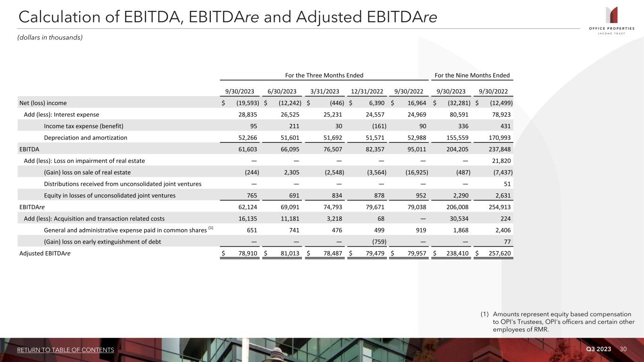This screenshot has width=644, height=362.
Task: Click the footnote (1) superscript marker in table
Action: pyautogui.click(x=211, y=228)
